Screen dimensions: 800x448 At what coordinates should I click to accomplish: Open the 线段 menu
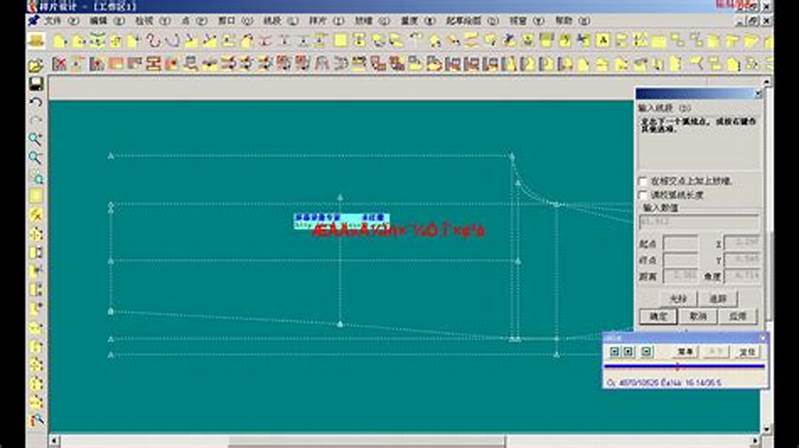[281, 21]
